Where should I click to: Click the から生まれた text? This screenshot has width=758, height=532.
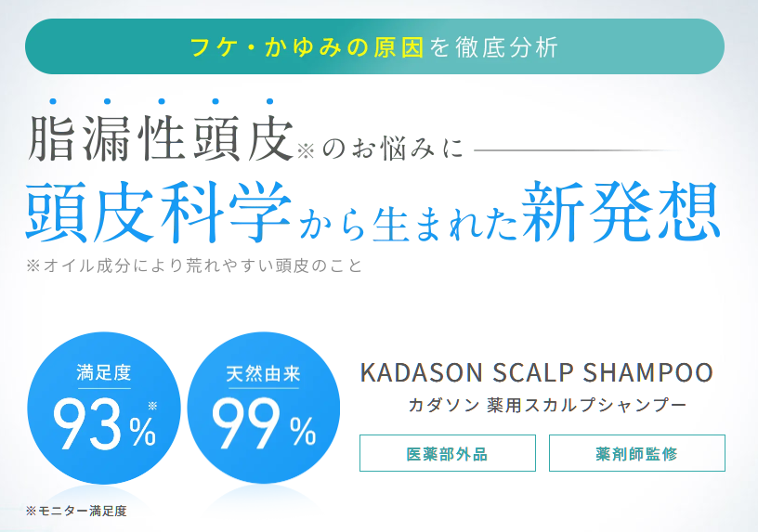407,225
